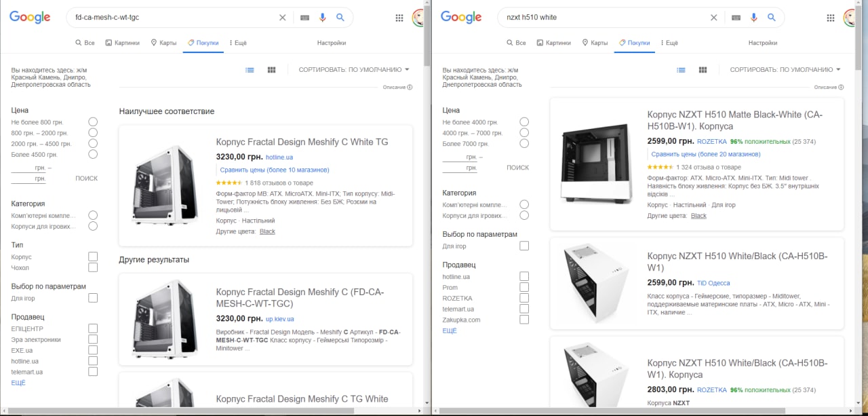The width and height of the screenshot is (868, 416).
Task: Click 'Сравнить цены (более 20 магазинов)' link
Action: click(x=706, y=154)
